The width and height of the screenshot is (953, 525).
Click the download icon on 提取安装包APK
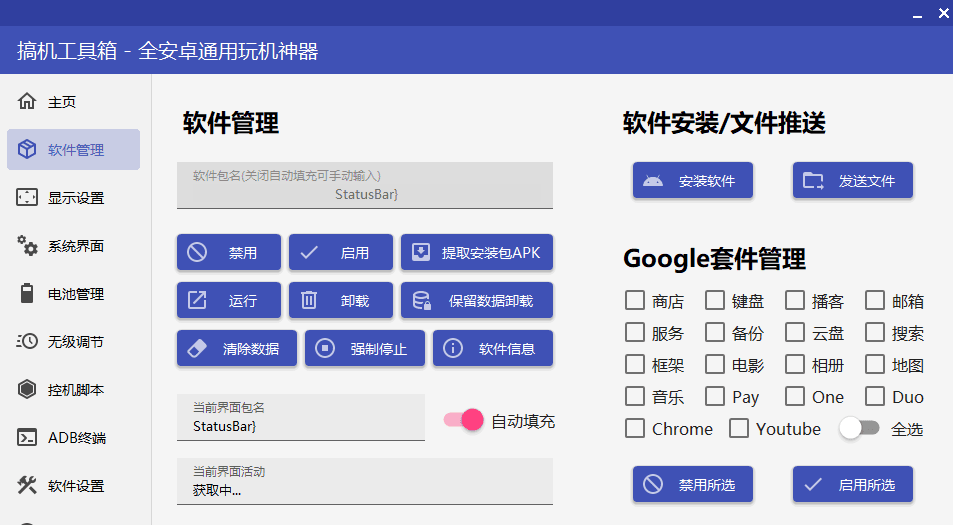[421, 252]
